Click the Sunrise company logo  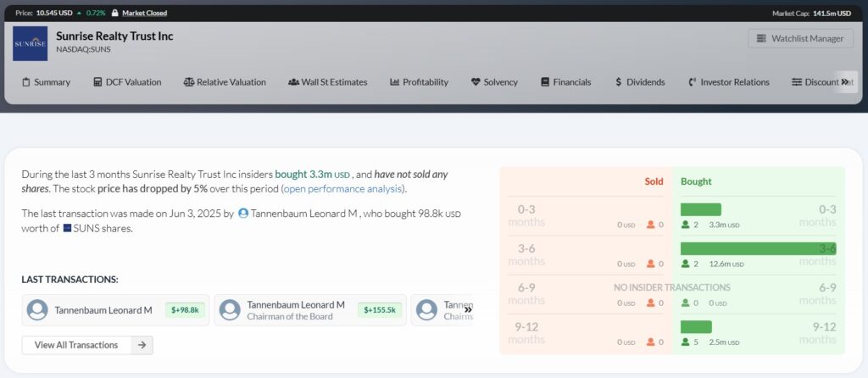[30, 43]
